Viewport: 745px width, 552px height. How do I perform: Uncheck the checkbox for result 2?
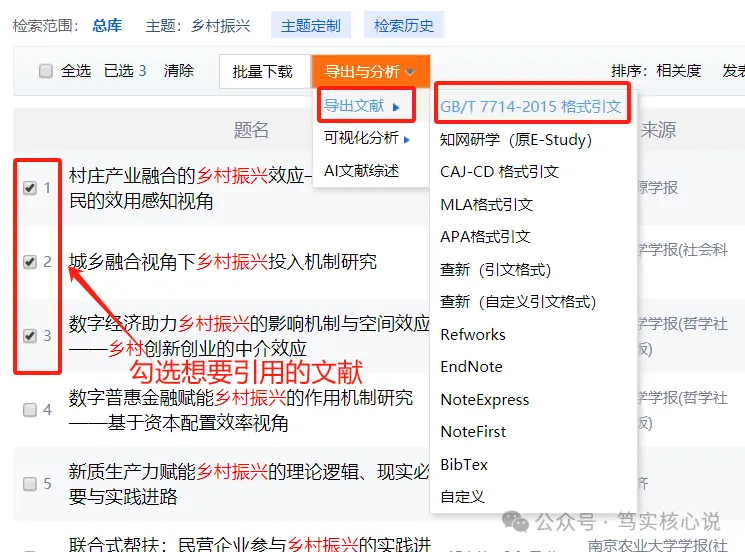[x=31, y=262]
